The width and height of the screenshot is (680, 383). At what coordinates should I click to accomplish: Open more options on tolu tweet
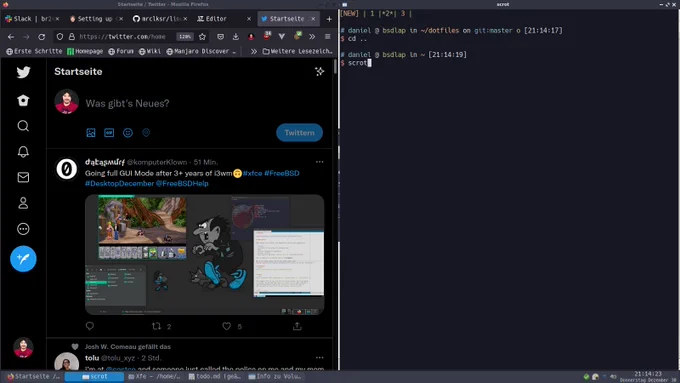(320, 358)
